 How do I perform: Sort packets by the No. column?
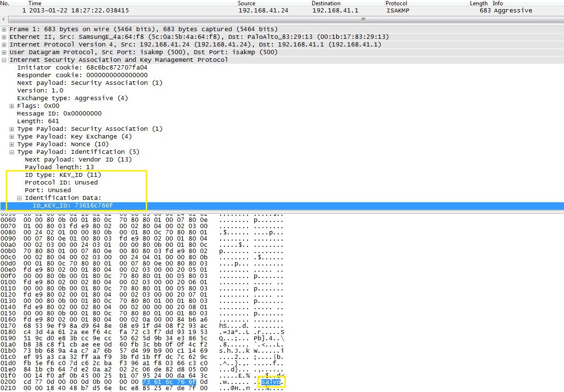coord(5,3)
